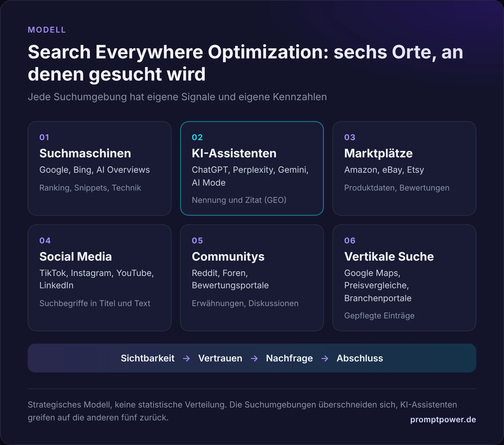Click the Nachfrage step in the funnel bar
The image size is (504, 445).
coord(289,358)
